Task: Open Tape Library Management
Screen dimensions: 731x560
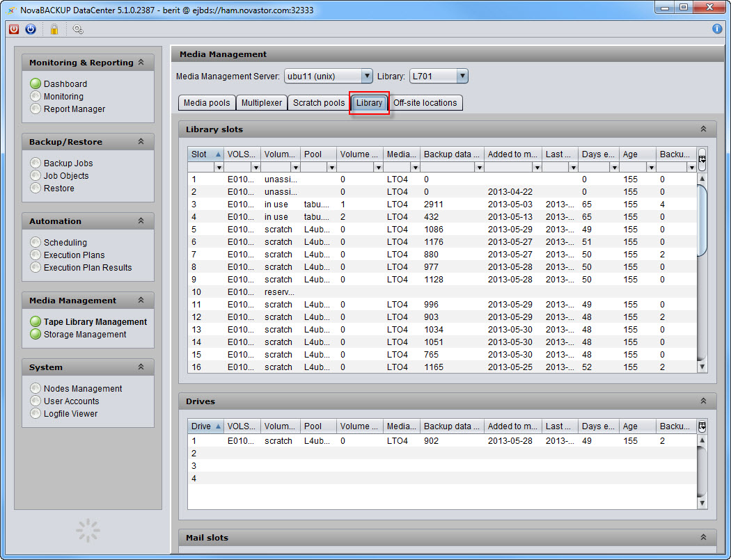Action: point(95,321)
